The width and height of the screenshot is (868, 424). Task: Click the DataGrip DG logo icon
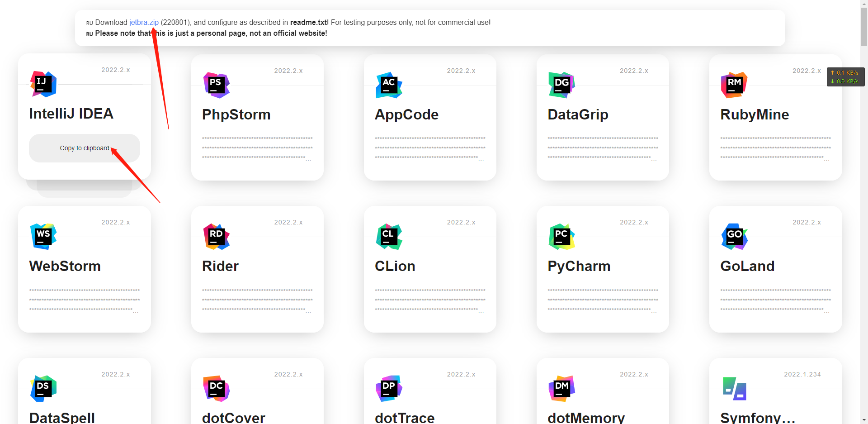[562, 85]
